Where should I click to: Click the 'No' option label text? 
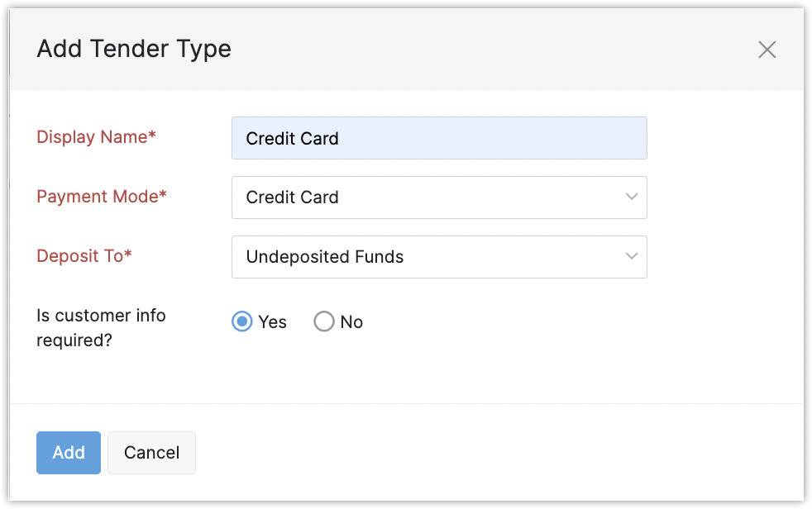pyautogui.click(x=351, y=322)
